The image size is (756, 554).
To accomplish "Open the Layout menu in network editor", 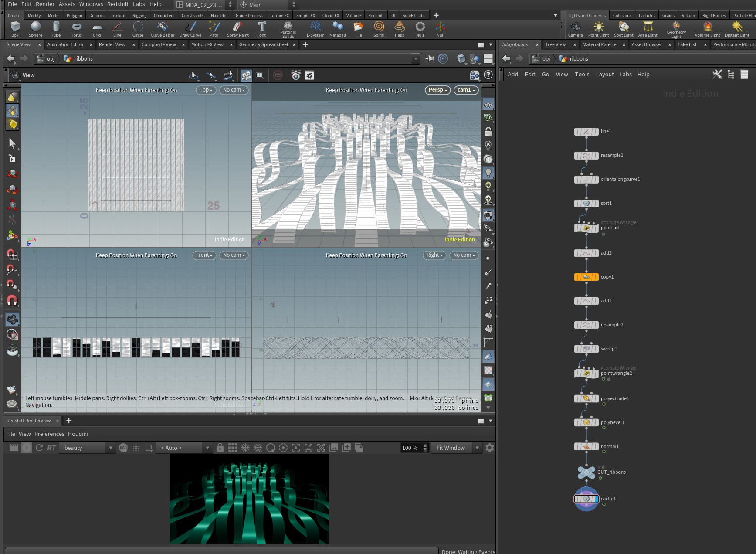I will [x=604, y=75].
